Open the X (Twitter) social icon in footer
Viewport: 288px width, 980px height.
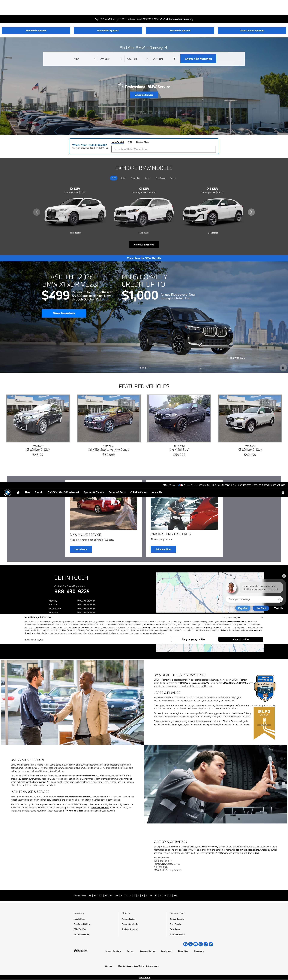click(190, 944)
